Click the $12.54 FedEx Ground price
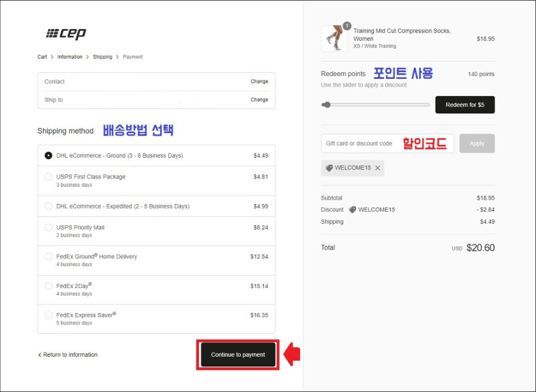This screenshot has height=392, width=536. coord(259,256)
